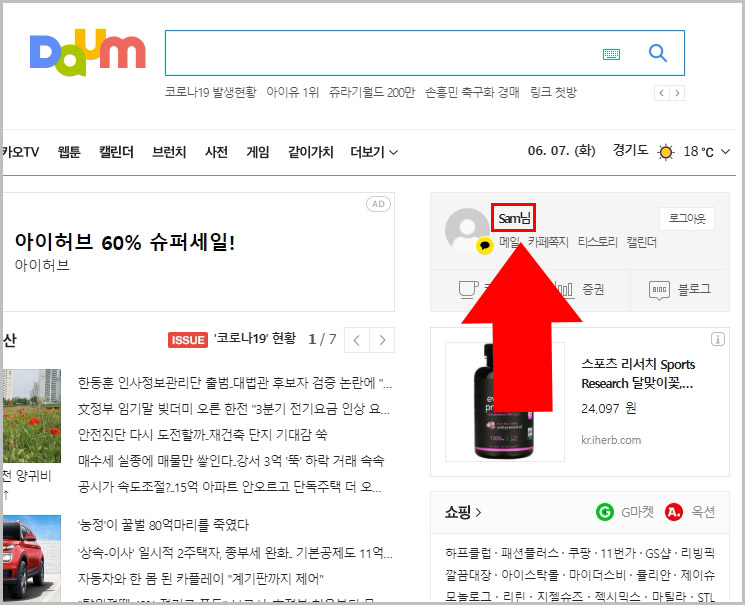The height and width of the screenshot is (605, 745).
Task: Open the virtual keyboard icon in search box
Action: [x=611, y=54]
